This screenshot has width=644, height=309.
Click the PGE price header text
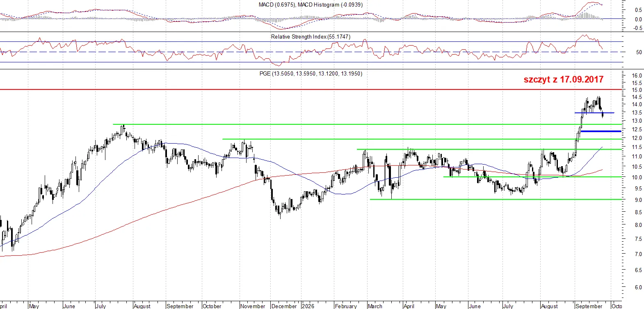click(x=311, y=73)
